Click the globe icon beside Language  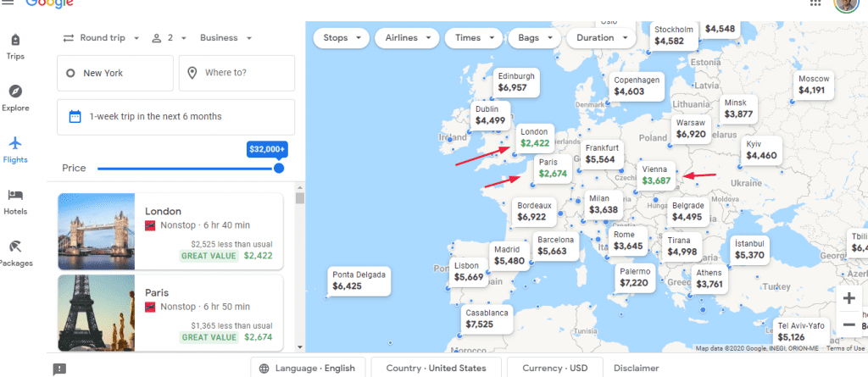click(264, 369)
